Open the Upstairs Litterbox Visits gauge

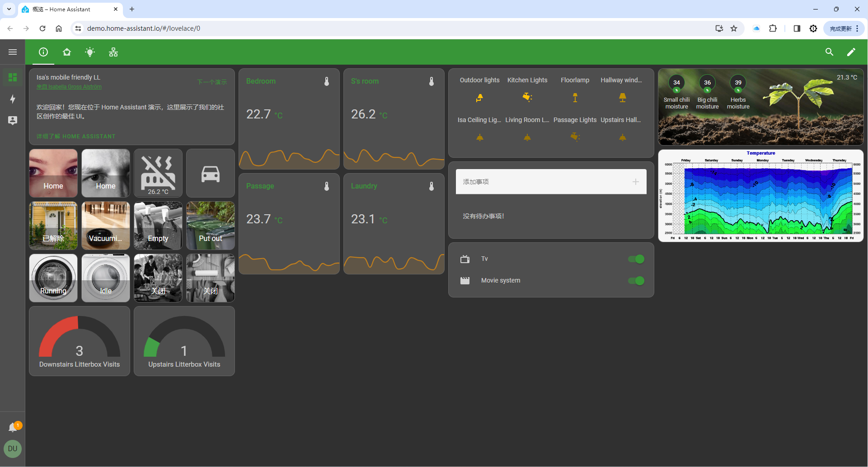click(x=184, y=341)
